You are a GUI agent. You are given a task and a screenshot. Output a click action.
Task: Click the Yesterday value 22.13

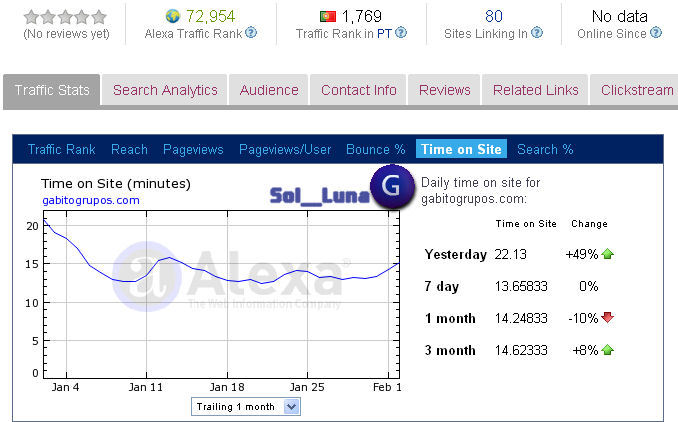pyautogui.click(x=510, y=254)
